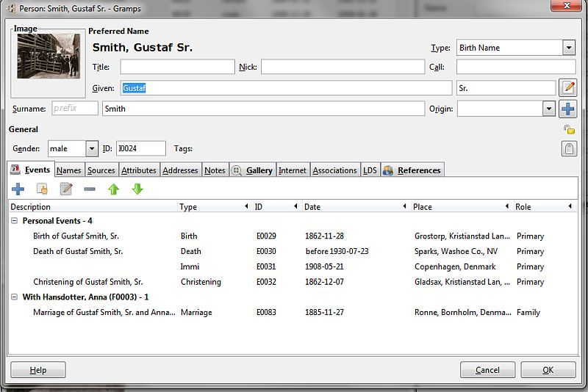Move the selected event up arrow
588x392 pixels.
[114, 189]
